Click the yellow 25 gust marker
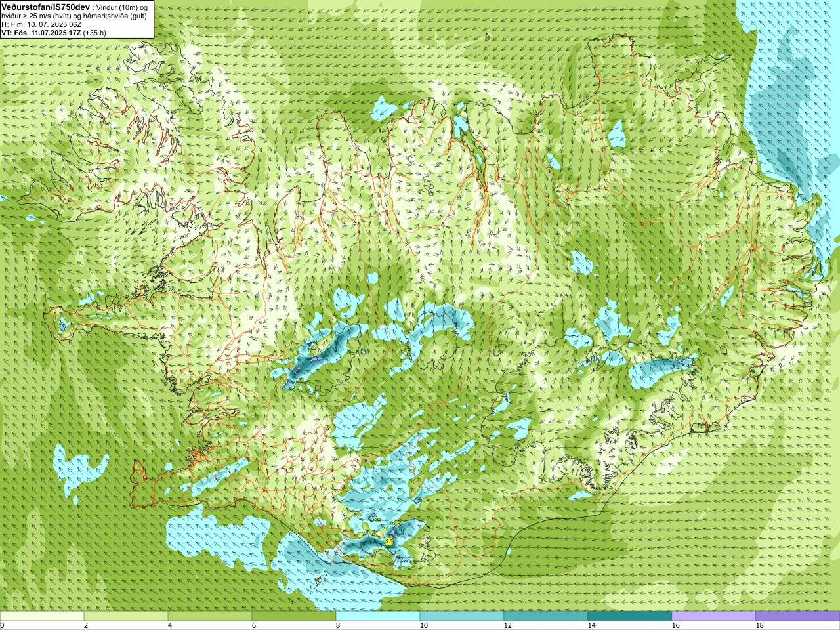The image size is (840, 630). point(389,541)
